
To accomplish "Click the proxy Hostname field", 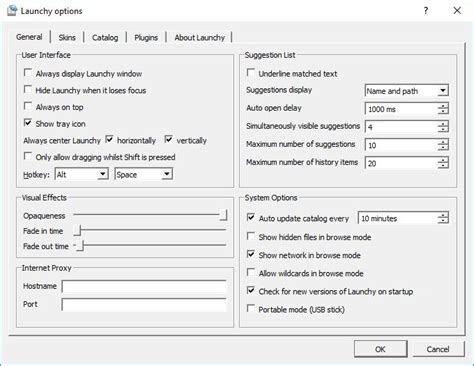I will coord(144,287).
